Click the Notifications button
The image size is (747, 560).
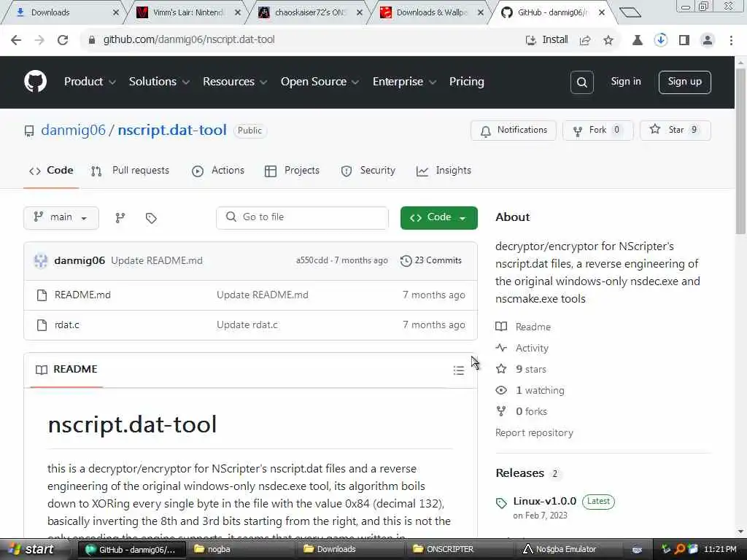tap(514, 131)
